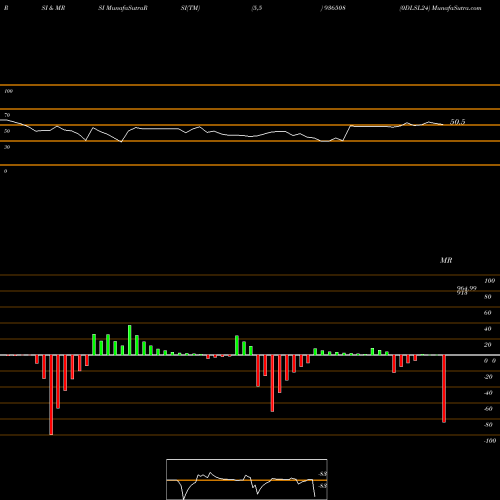Click the RSI current value label 50.5
The image size is (500, 500).
pos(458,122)
